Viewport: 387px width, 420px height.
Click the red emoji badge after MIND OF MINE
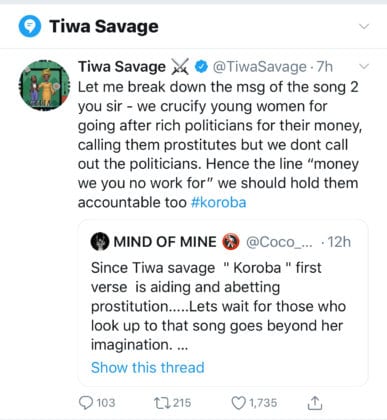(x=231, y=242)
